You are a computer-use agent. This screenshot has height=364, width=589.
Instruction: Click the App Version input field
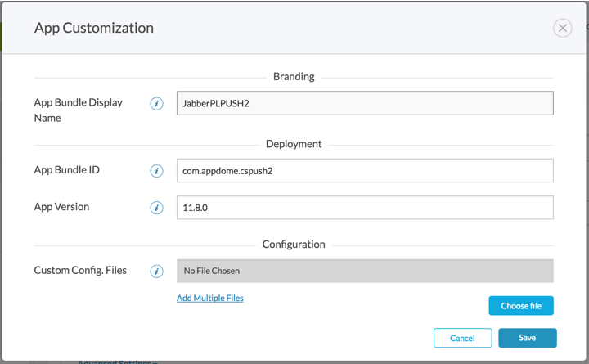[365, 207]
